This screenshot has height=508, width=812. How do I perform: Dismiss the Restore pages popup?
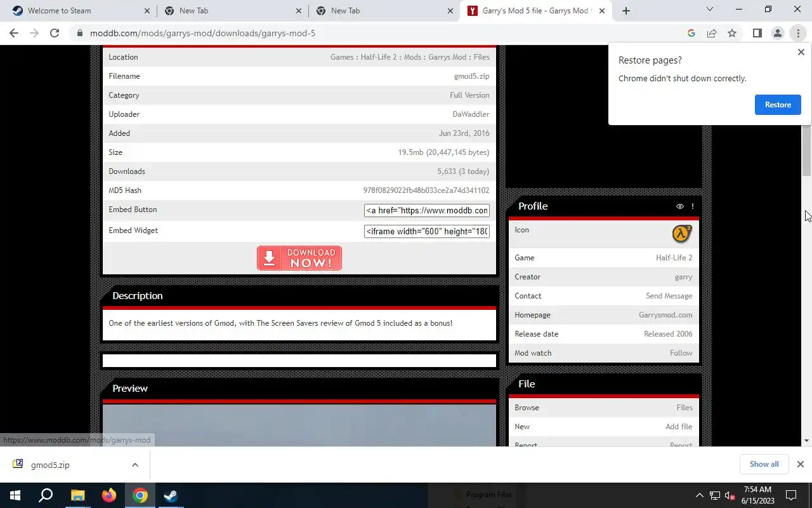801,52
